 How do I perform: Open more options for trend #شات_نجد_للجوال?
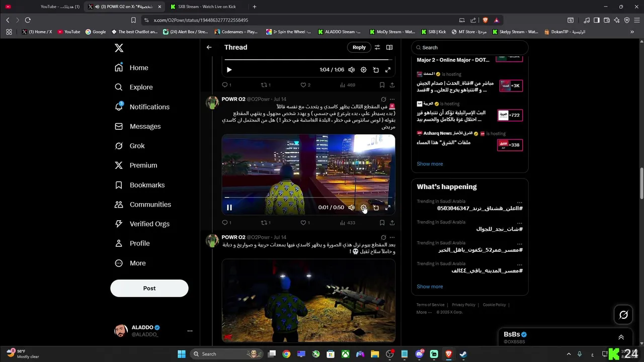click(x=520, y=223)
